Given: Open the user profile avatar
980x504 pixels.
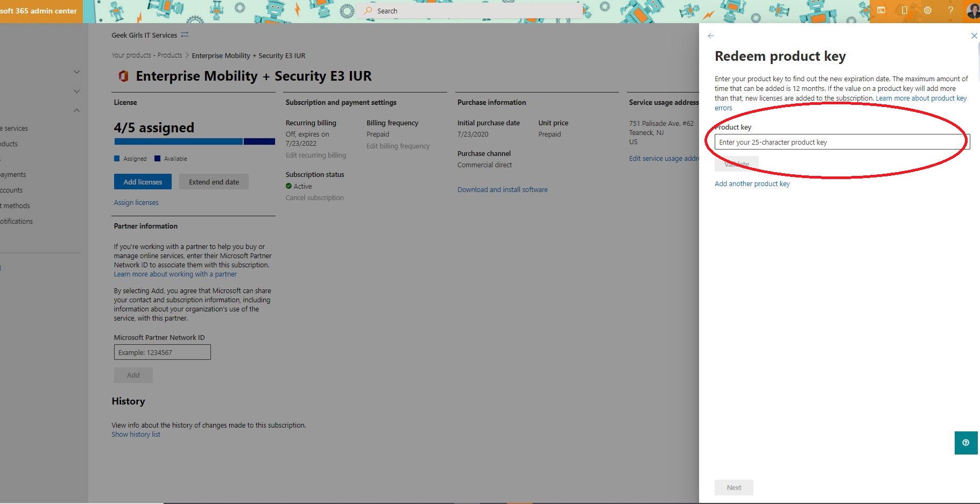Looking at the screenshot, I should (x=972, y=11).
